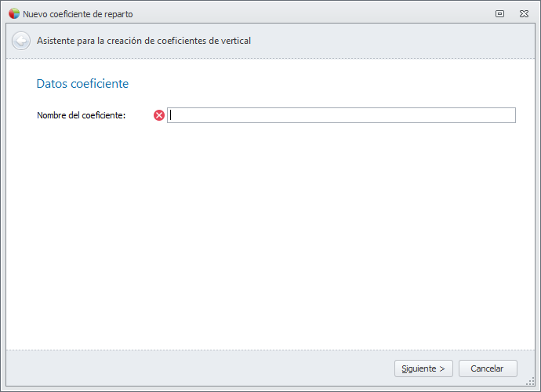The height and width of the screenshot is (392, 541).
Task: Click the colorful app icon in title bar
Action: 14,13
